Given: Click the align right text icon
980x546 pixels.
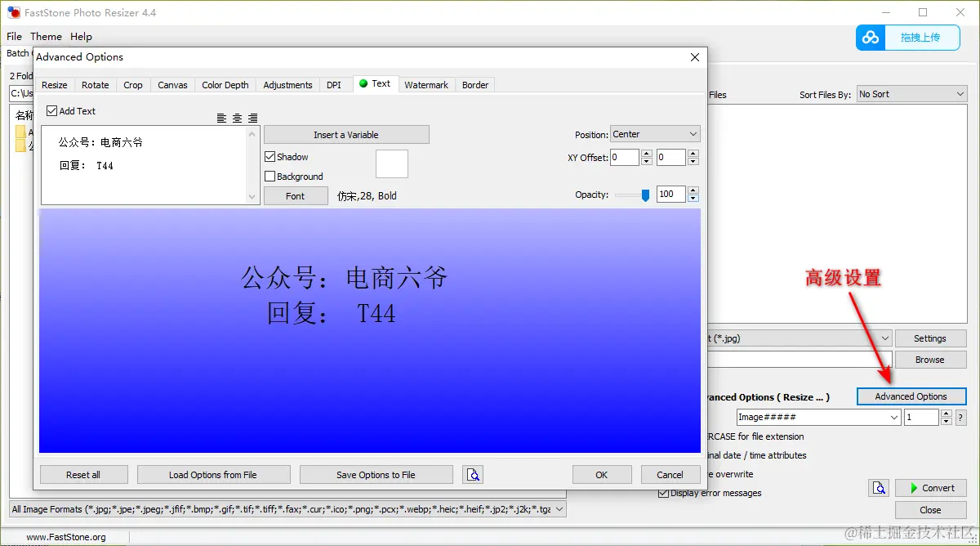Looking at the screenshot, I should coord(252,118).
